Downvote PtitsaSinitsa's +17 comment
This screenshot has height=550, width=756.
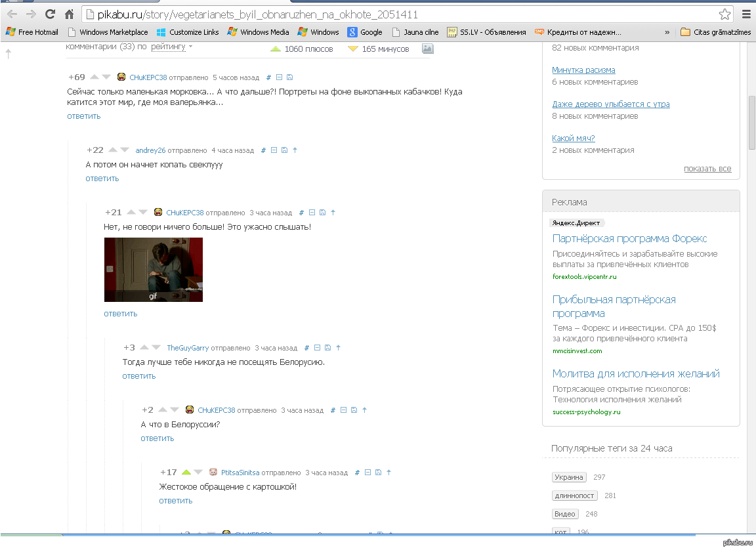click(198, 471)
